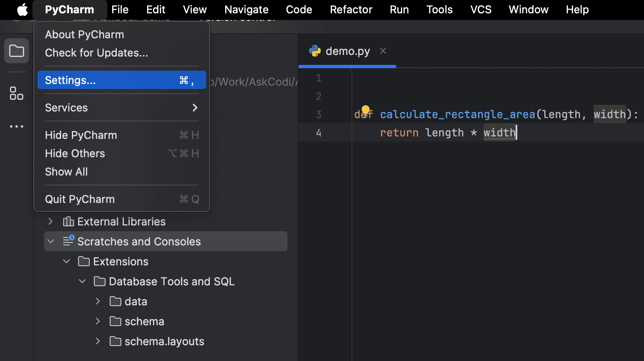This screenshot has height=361, width=644.
Task: Collapse Database Tools and SQL folder
Action: pyautogui.click(x=82, y=281)
